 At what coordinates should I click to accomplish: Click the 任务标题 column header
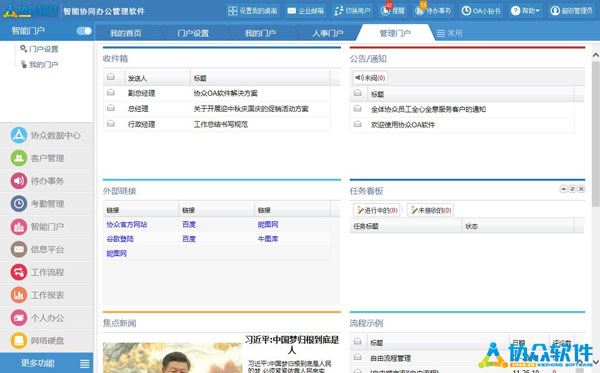(406, 226)
